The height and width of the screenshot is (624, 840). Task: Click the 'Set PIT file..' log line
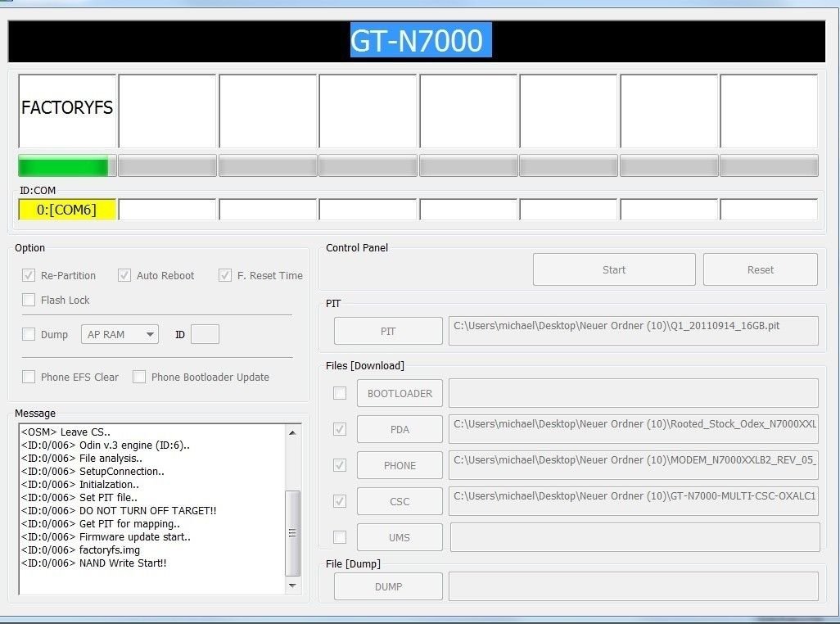pyautogui.click(x=79, y=498)
